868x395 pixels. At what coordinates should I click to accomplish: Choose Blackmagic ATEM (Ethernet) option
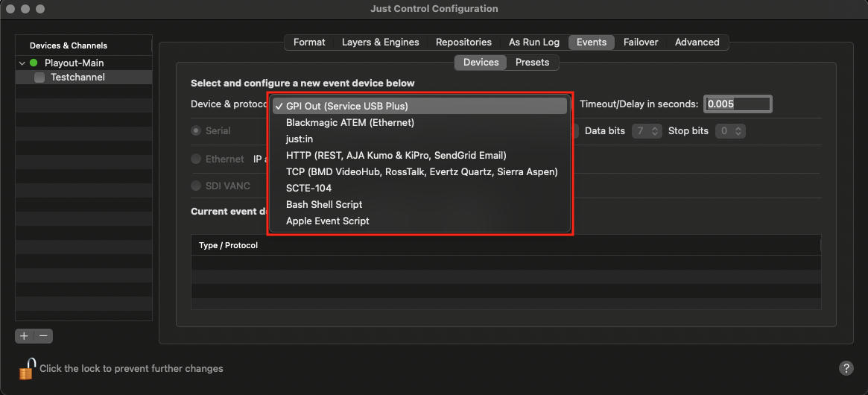[420, 122]
